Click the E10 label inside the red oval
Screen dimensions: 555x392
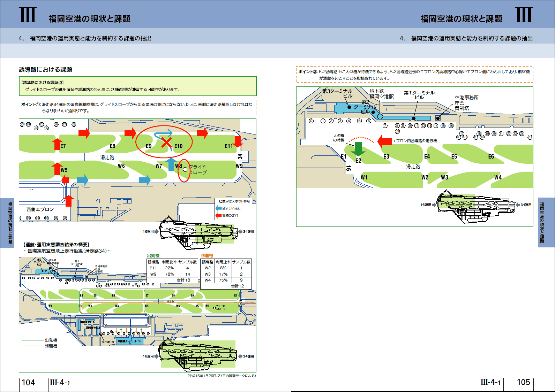pos(178,146)
